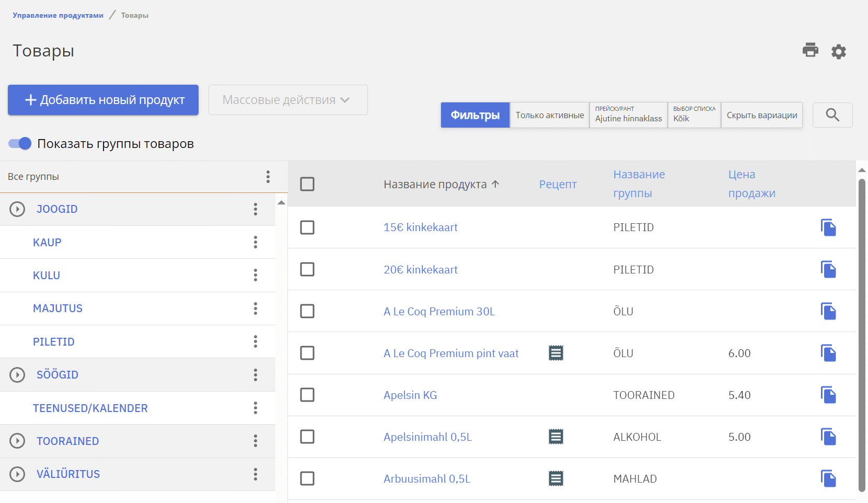Check the select-all checkbox in table header
The image size is (868, 503).
[307, 184]
